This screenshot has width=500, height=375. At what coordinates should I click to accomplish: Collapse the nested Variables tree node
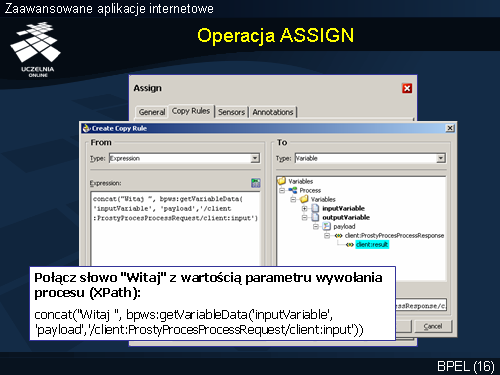(x=293, y=199)
